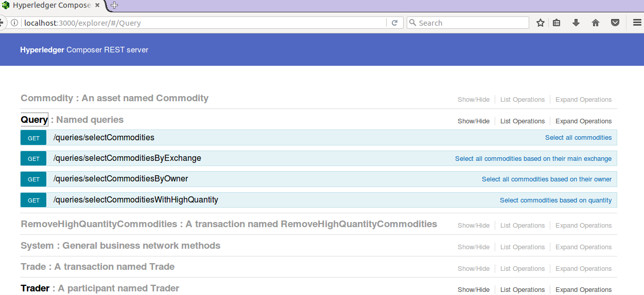Expand the Commodity asset section heading

114,98
